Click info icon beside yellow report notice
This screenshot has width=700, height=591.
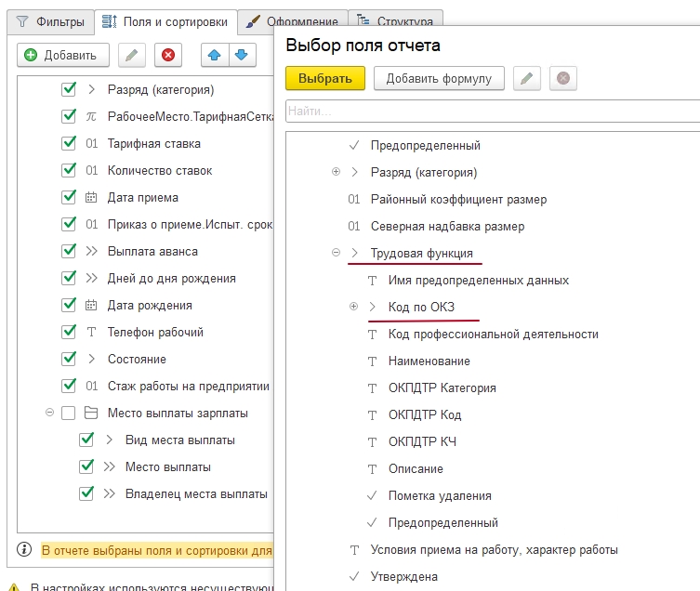point(24,549)
